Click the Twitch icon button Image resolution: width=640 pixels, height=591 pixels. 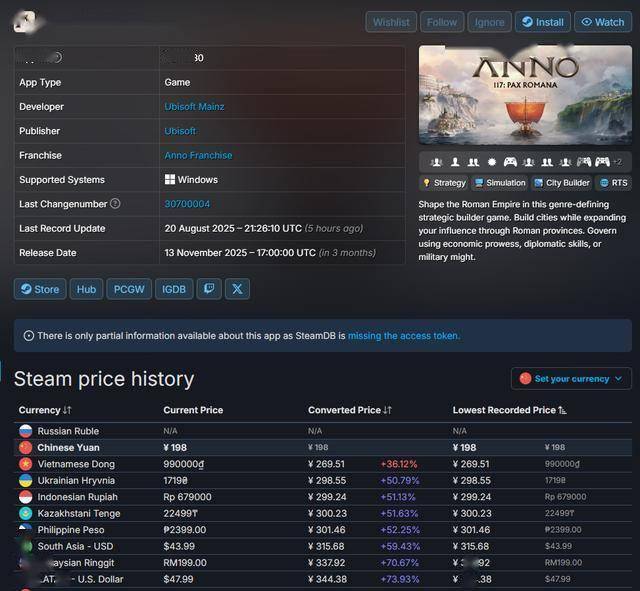coord(209,289)
